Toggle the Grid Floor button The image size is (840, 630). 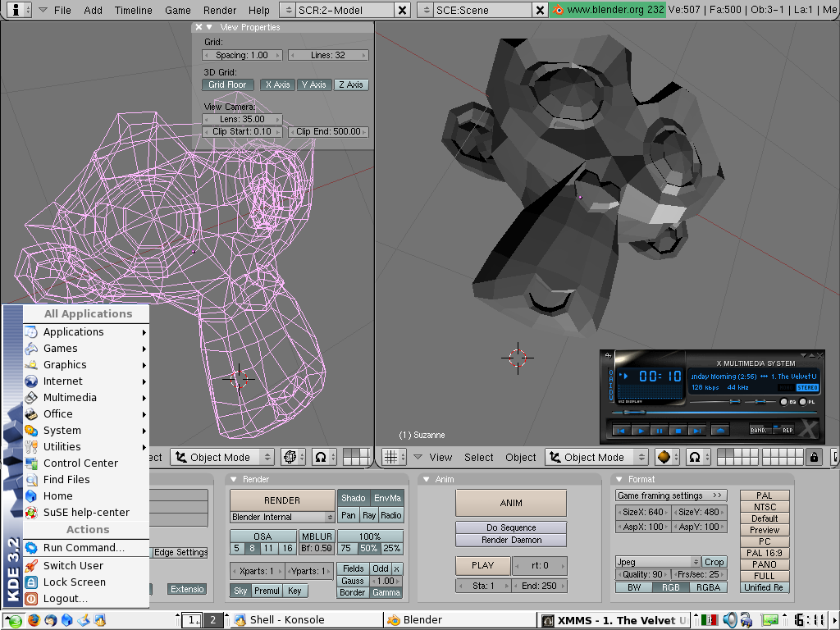coord(227,84)
